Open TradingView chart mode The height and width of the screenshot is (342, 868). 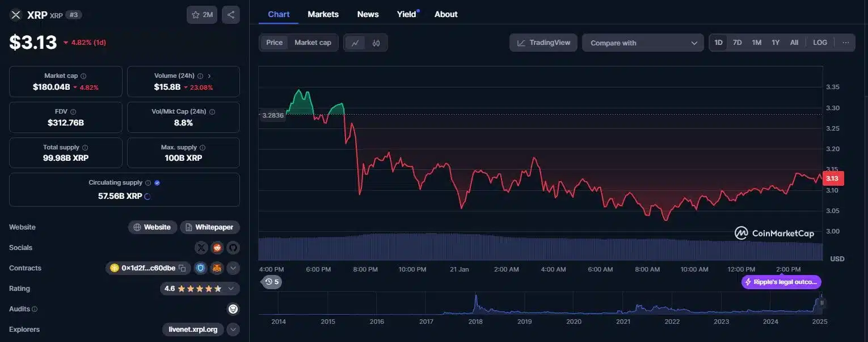543,43
